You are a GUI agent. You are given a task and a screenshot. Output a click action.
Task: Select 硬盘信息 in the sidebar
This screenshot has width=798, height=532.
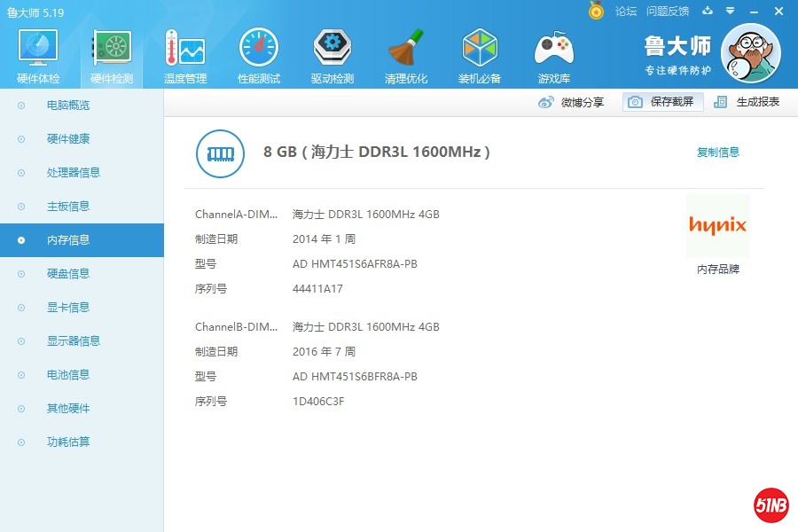[68, 274]
